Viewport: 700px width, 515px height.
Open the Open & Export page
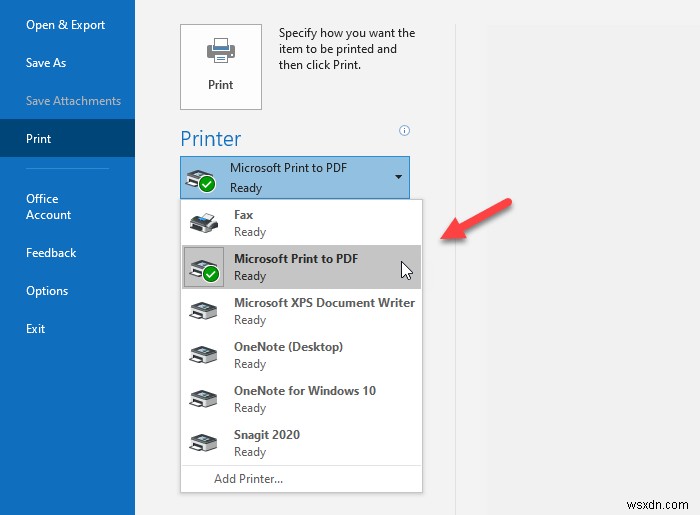point(67,25)
